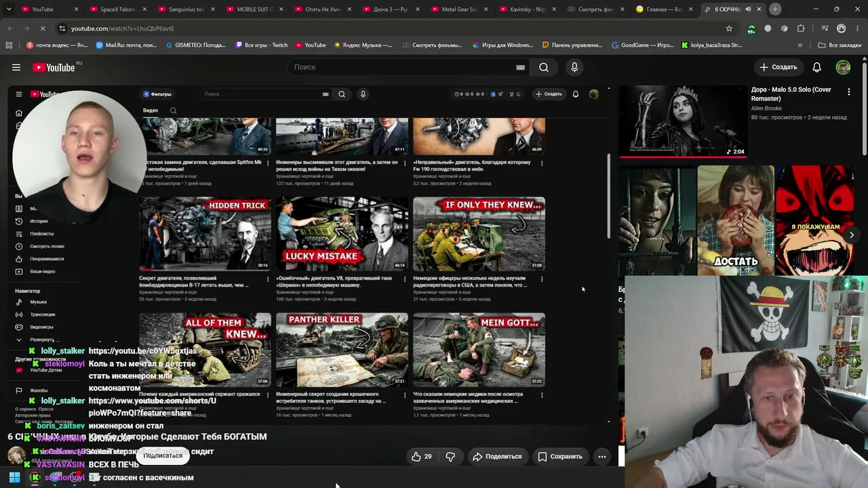Image resolution: width=868 pixels, height=488 pixels.
Task: Switch to the Metal Gear Sol tab
Action: [x=459, y=9]
